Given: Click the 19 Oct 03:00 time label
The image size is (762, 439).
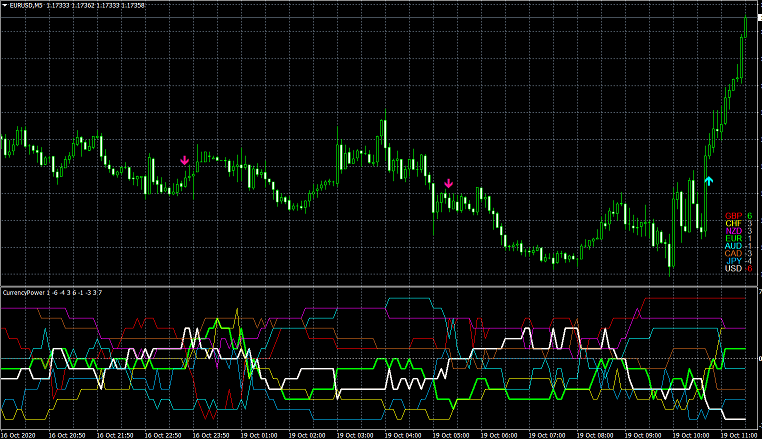Looking at the screenshot, I should pos(355,435).
